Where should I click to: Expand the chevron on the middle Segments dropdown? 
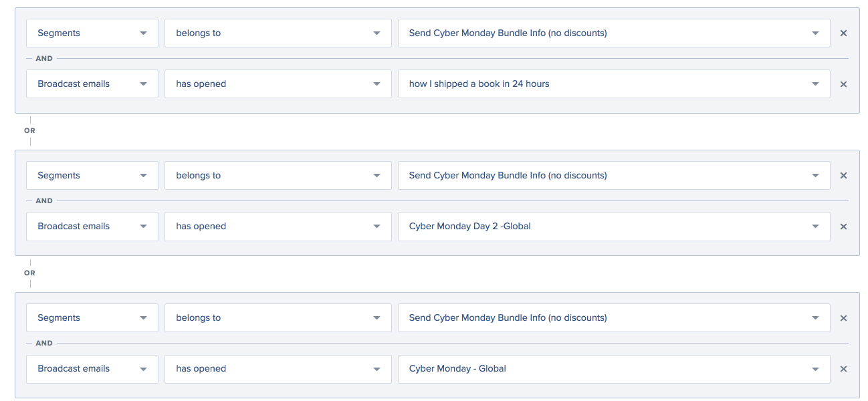142,175
